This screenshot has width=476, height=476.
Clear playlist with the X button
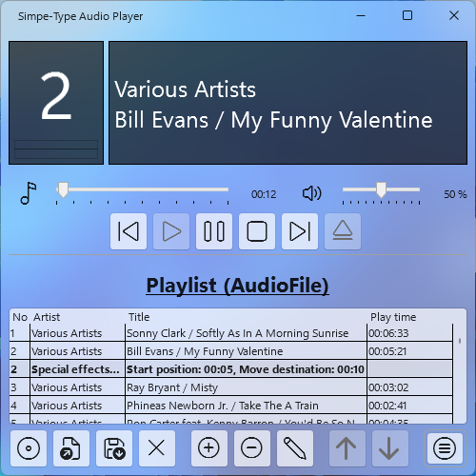[157, 448]
